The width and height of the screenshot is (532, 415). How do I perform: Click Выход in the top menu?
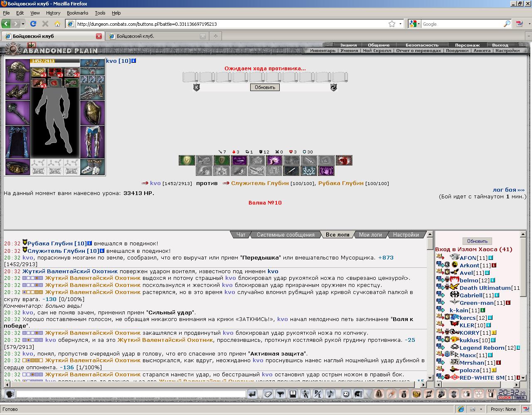500,45
